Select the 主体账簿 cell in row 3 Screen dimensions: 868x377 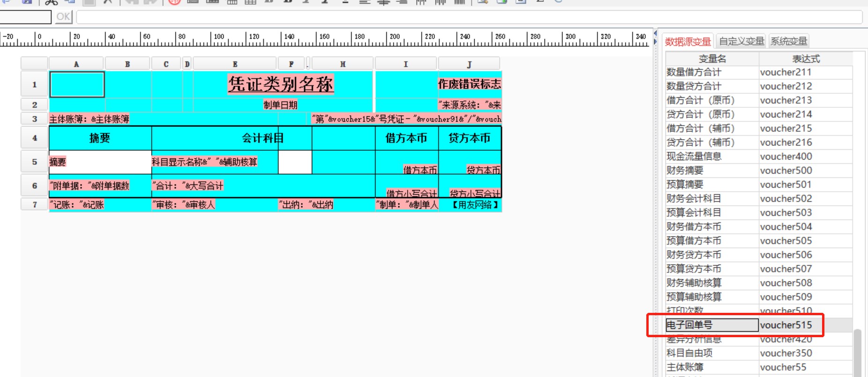click(89, 119)
